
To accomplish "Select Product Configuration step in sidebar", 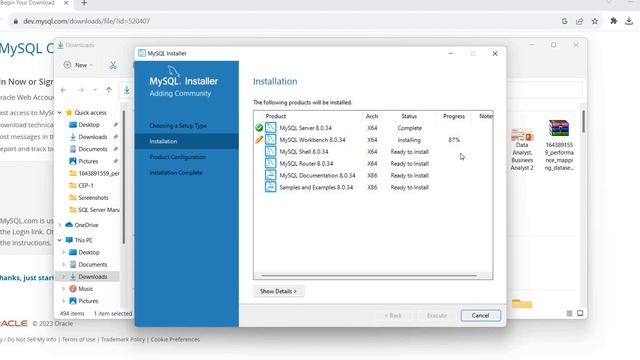I will click(x=177, y=157).
